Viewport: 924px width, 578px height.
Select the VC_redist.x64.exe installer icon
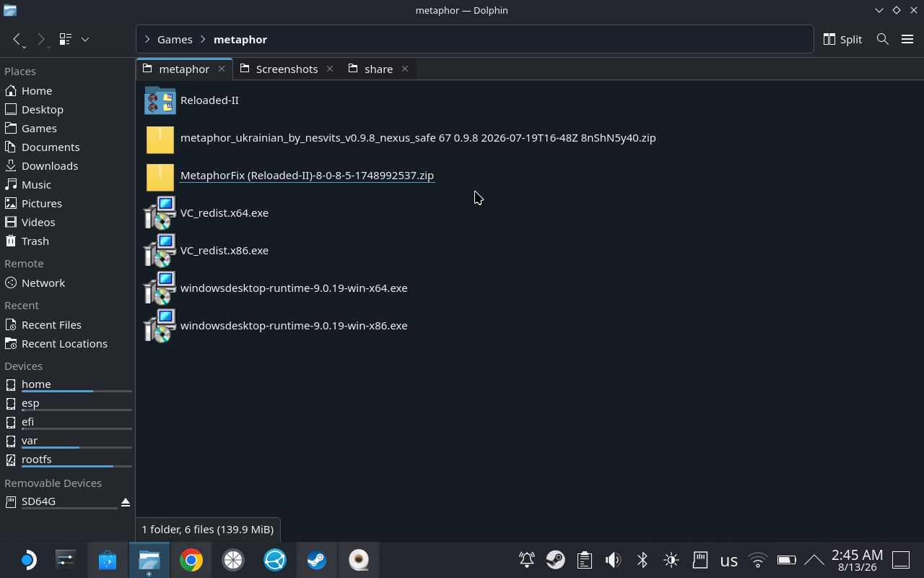(x=160, y=213)
